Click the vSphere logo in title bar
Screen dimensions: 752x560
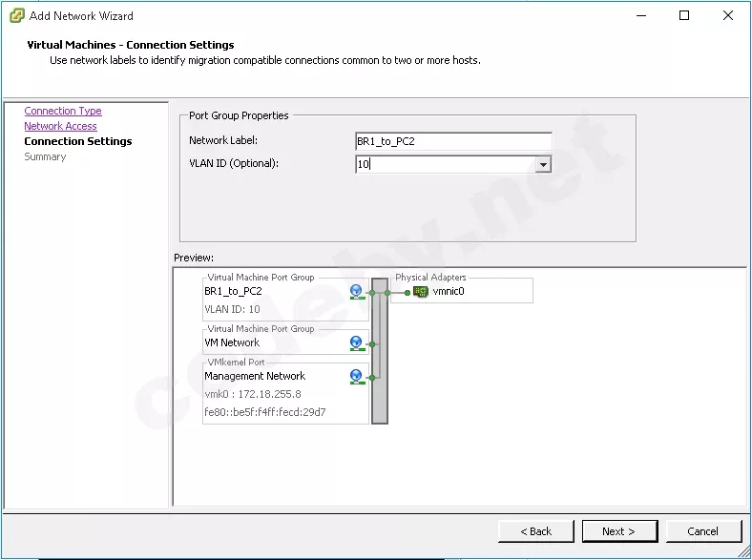[17, 16]
